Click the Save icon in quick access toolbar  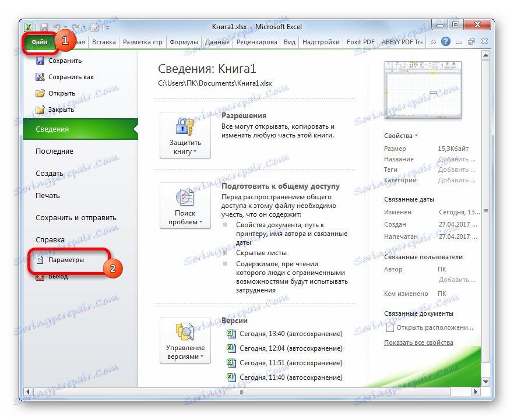(44, 27)
